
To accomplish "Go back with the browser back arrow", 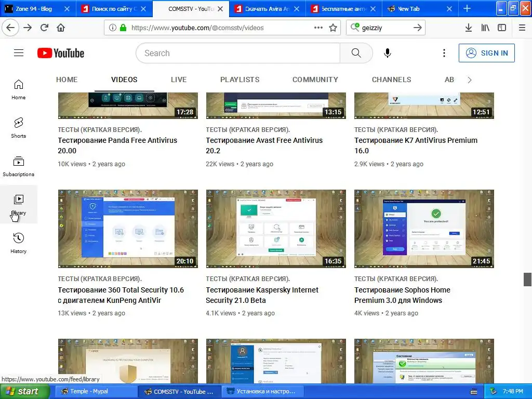I will click(10, 28).
